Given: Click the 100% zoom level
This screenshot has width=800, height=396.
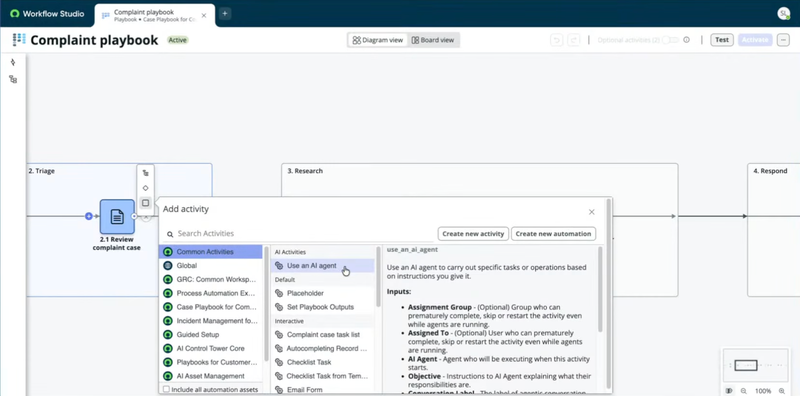Looking at the screenshot, I should tap(763, 391).
